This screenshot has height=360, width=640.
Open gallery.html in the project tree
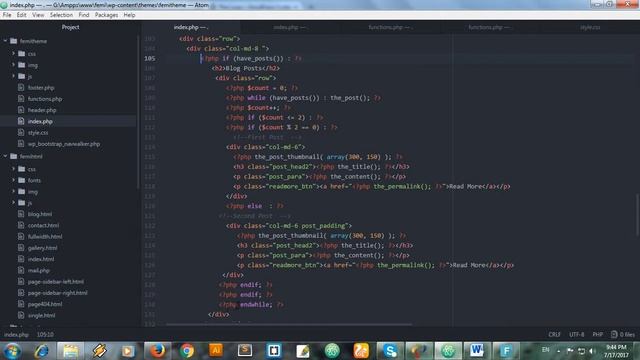42,248
